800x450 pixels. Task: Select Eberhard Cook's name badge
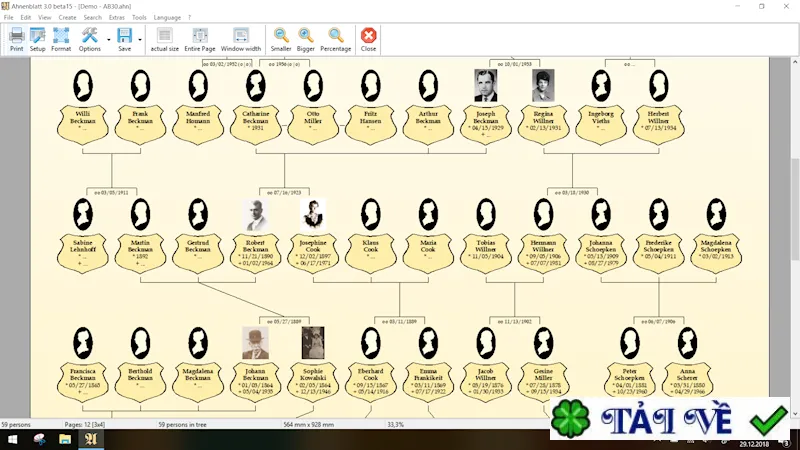370,382
